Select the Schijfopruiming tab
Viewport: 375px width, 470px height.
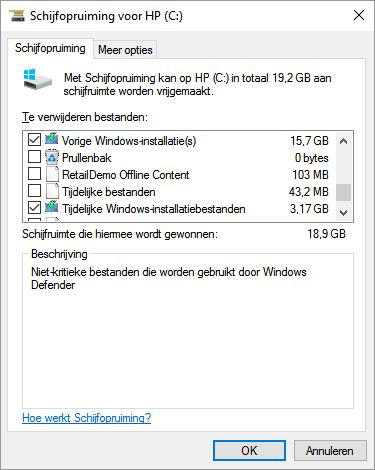(x=50, y=48)
